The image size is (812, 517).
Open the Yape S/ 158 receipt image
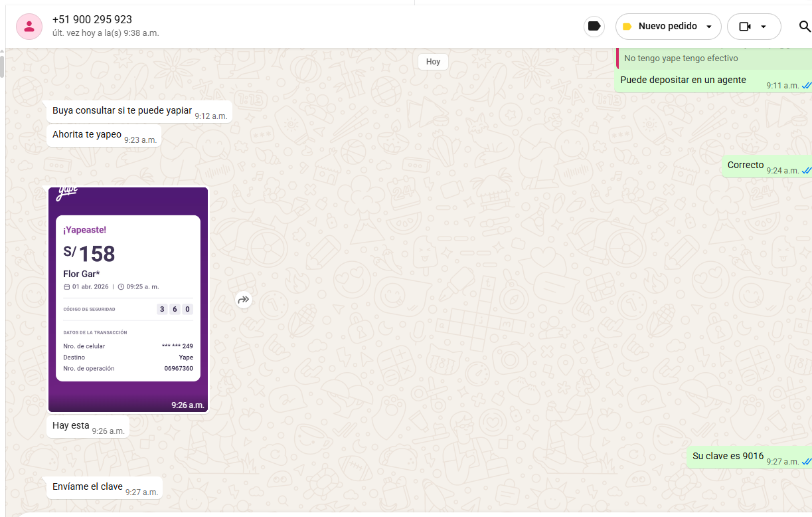128,299
